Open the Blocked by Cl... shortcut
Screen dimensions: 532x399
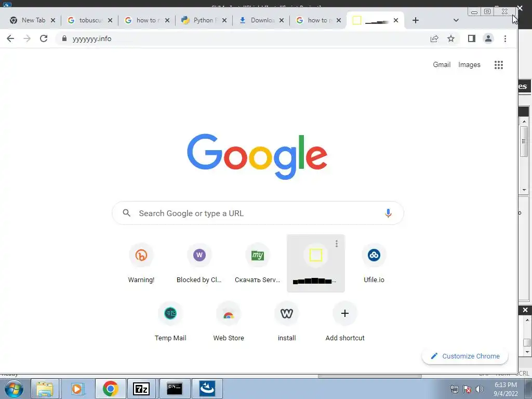point(199,263)
